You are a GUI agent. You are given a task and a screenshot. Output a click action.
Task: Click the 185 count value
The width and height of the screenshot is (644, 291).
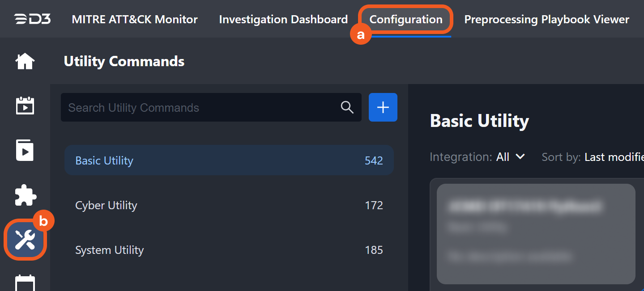tap(374, 250)
